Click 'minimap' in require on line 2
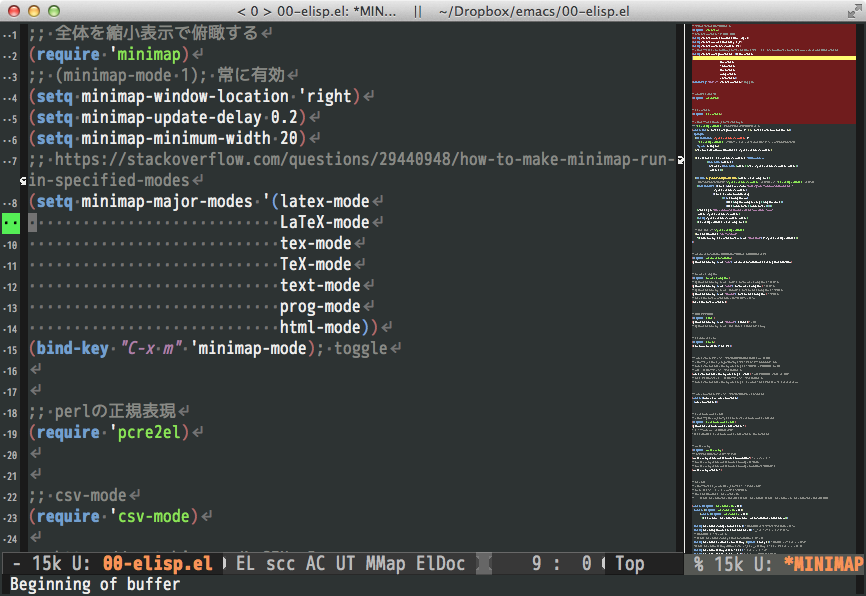 point(149,55)
